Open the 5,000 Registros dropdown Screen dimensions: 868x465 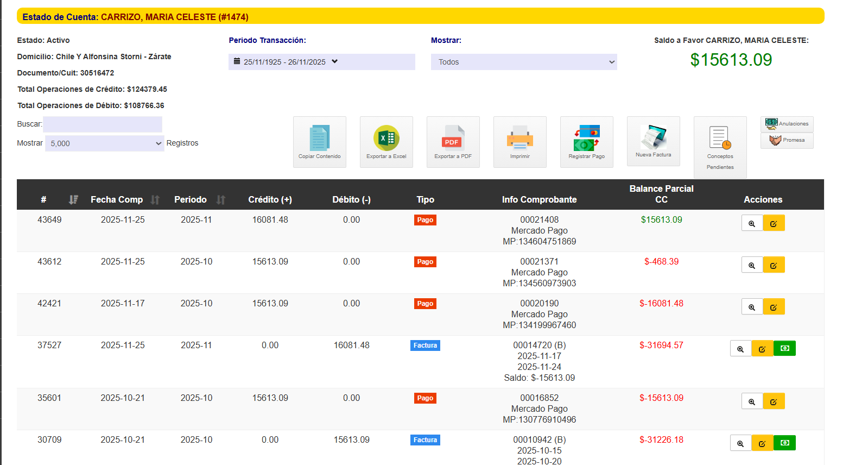(104, 143)
